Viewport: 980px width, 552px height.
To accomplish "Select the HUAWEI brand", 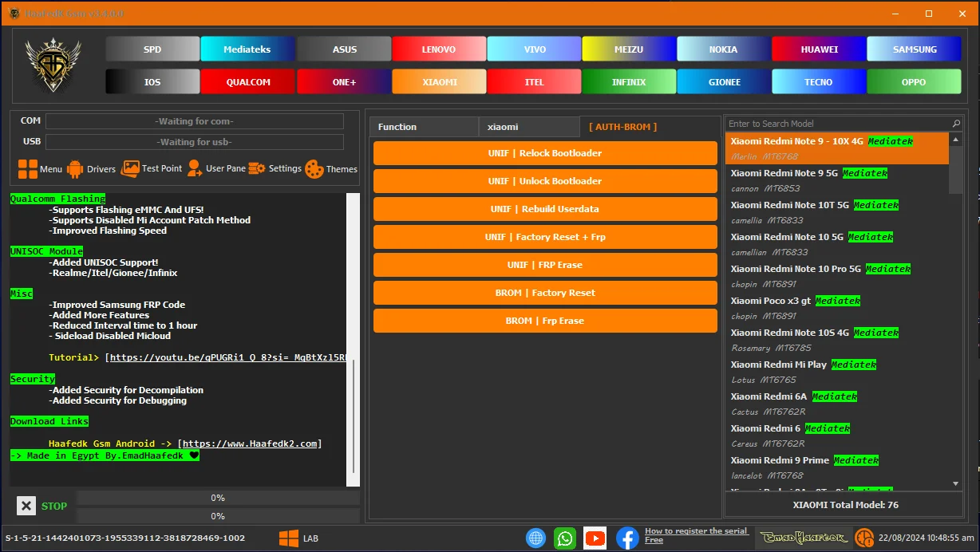I will (x=820, y=49).
